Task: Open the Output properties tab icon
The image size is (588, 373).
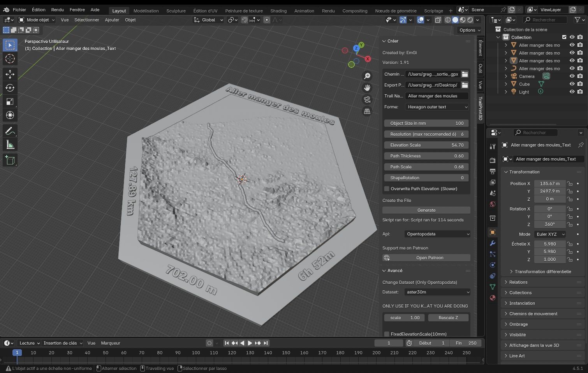Action: (493, 171)
